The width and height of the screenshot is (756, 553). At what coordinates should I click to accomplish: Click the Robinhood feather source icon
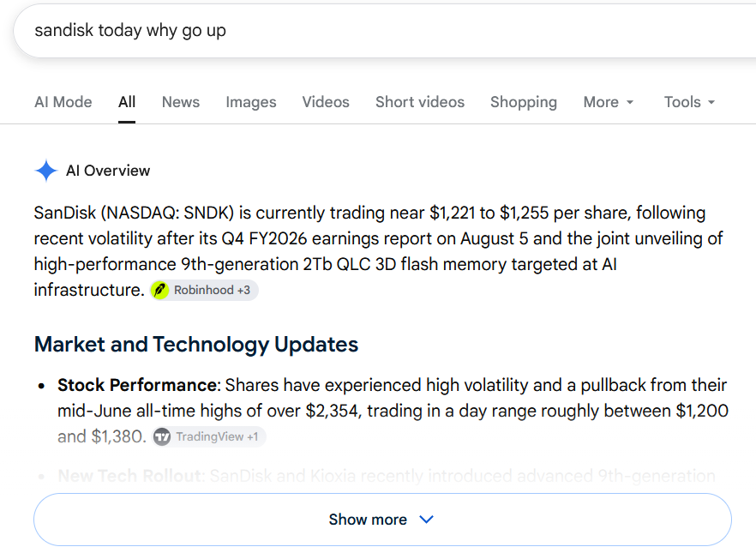pyautogui.click(x=160, y=291)
